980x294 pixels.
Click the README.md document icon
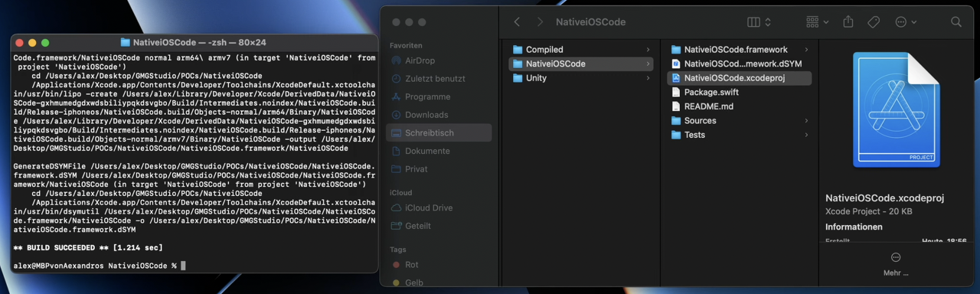[676, 106]
